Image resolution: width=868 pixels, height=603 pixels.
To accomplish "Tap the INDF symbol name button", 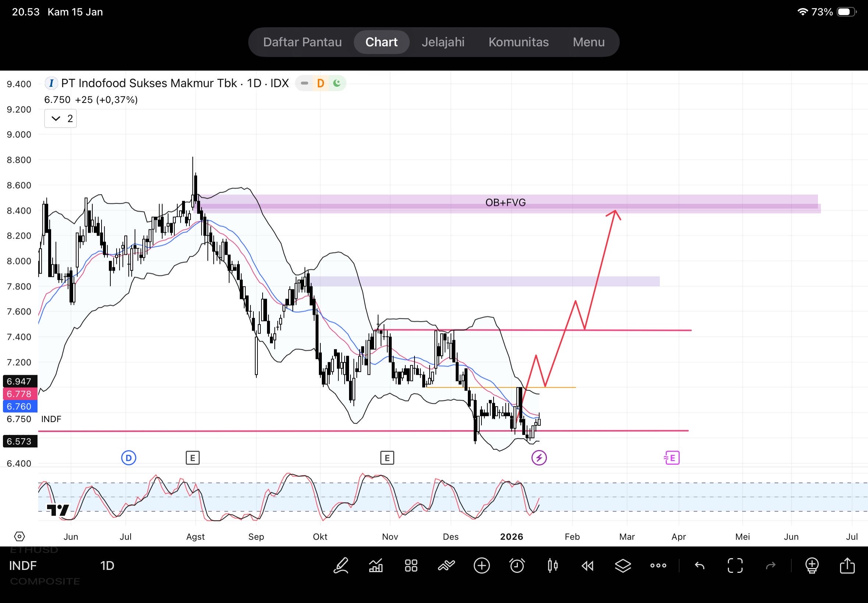I will tap(23, 565).
